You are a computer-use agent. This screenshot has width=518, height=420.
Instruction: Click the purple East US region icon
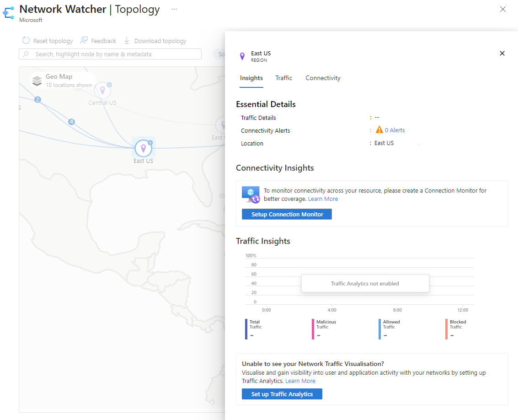tap(242, 57)
